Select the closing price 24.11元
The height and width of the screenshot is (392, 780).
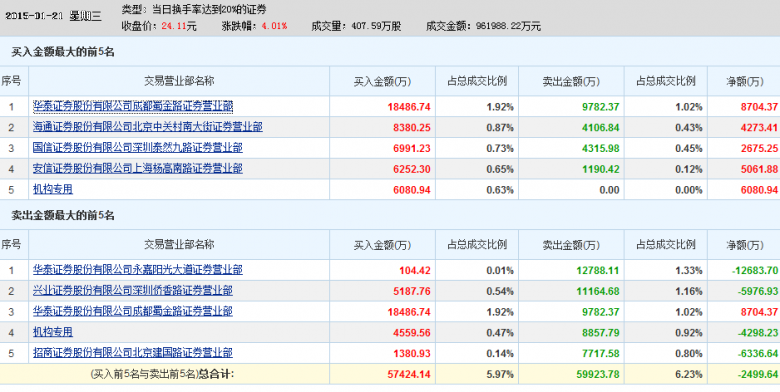(x=179, y=26)
